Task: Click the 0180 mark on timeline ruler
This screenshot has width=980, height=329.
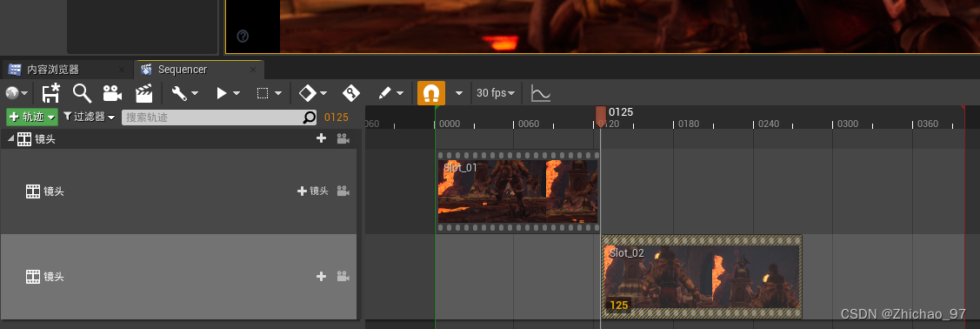Action: coord(689,124)
